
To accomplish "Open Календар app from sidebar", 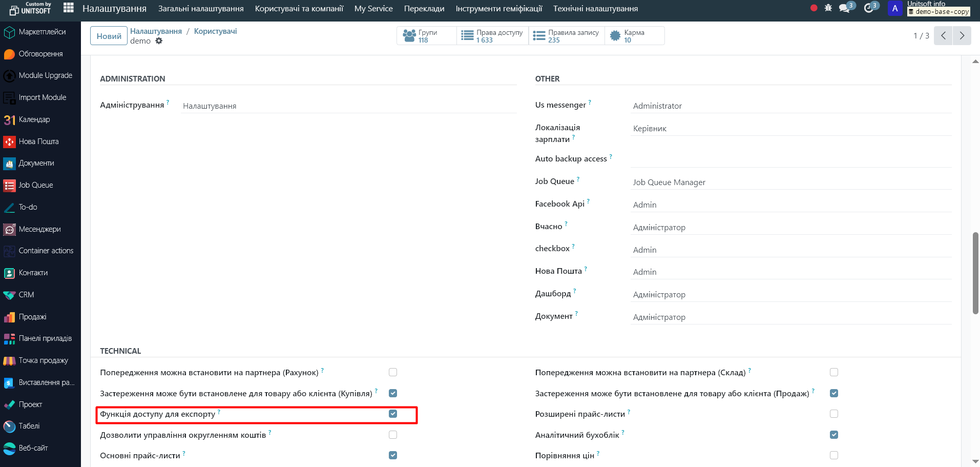I will click(34, 119).
